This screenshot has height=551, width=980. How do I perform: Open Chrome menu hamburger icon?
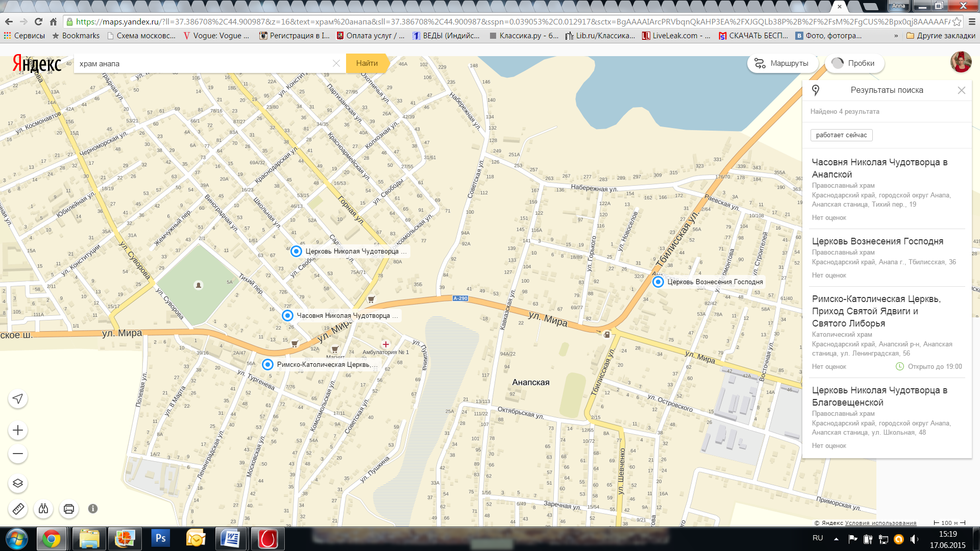pyautogui.click(x=972, y=21)
